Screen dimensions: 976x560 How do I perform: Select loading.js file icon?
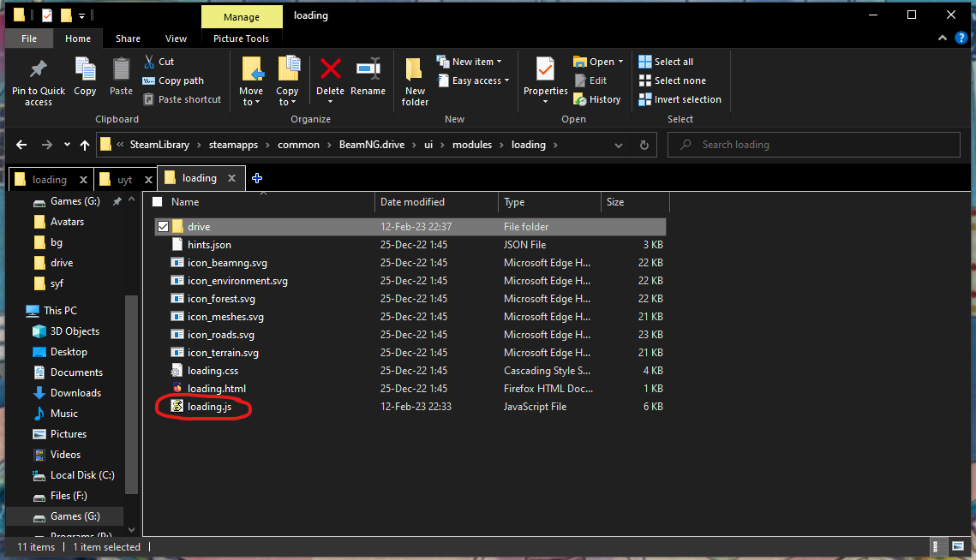177,406
